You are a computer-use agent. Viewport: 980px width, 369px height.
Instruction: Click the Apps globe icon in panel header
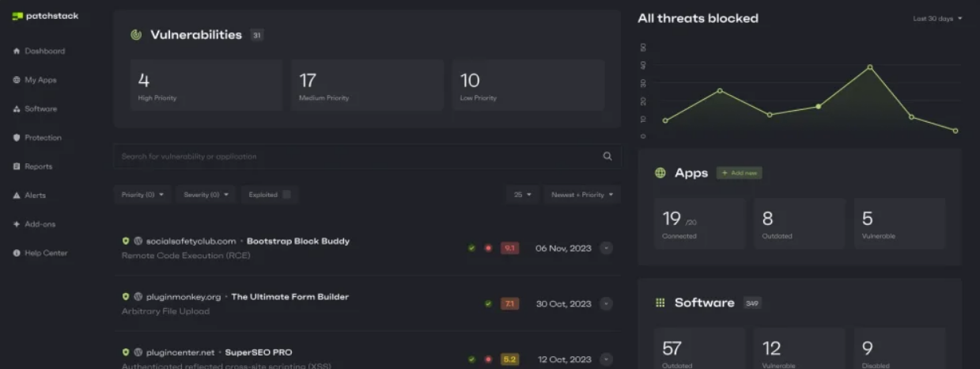660,173
